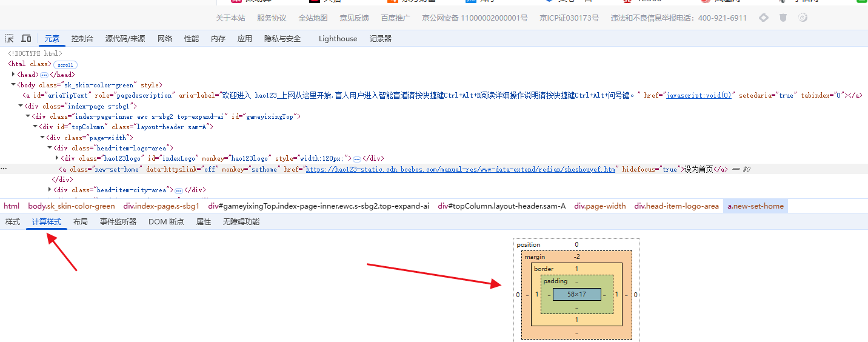Image resolution: width=868 pixels, height=342 pixels.
Task: Open the 属性 properties pane
Action: coord(204,222)
